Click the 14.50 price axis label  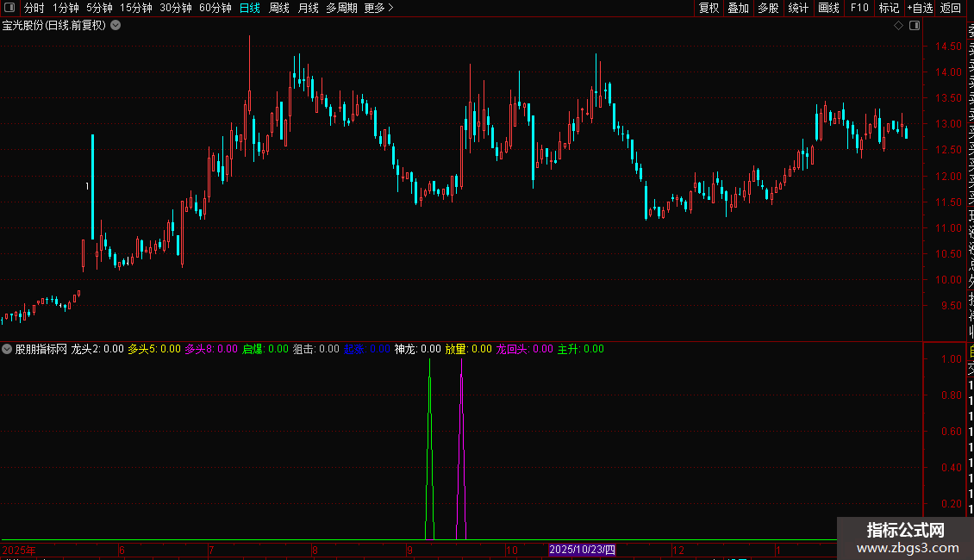(948, 47)
